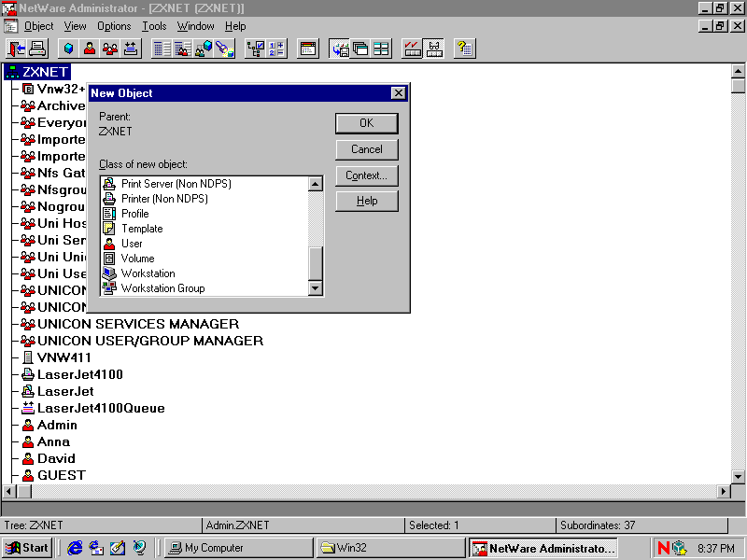The height and width of the screenshot is (560, 747).
Task: Click the print queue toolbar icon
Action: tap(131, 49)
